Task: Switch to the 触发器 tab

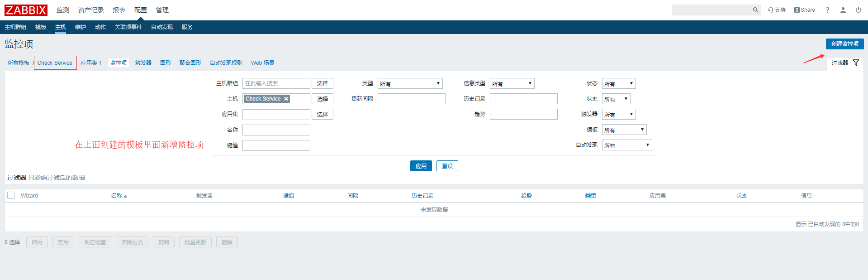Action: point(143,63)
